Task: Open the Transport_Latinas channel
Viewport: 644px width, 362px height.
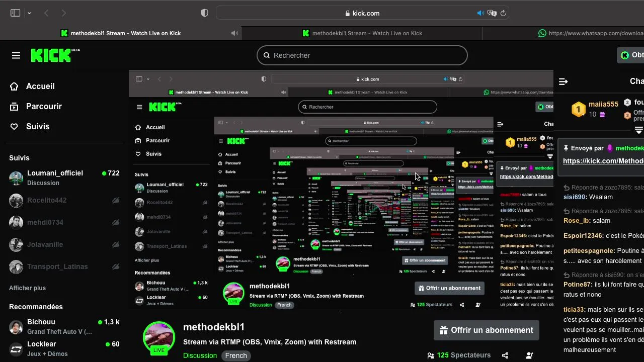Action: click(x=64, y=266)
